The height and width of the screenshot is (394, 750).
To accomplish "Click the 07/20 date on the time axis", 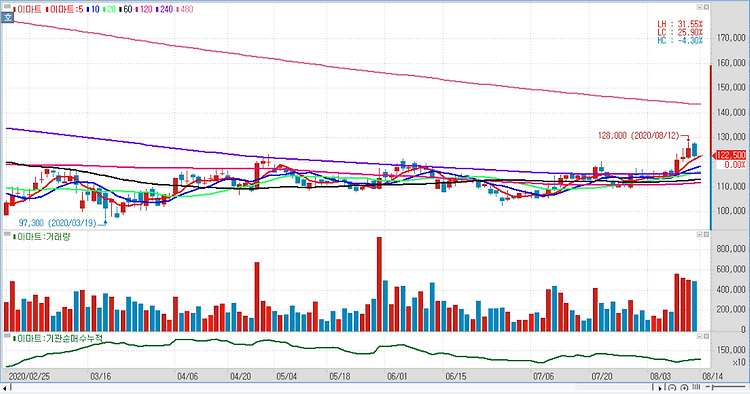I will pyautogui.click(x=602, y=376).
